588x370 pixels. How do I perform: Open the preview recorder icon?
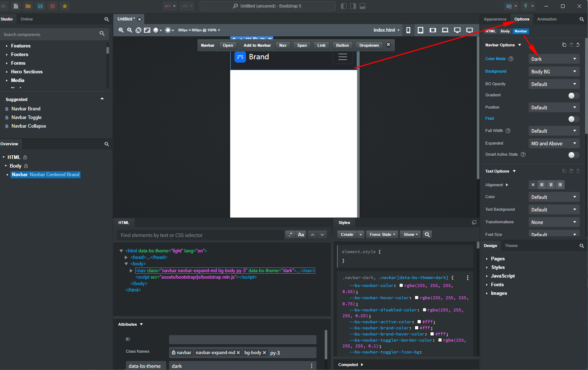coord(509,6)
